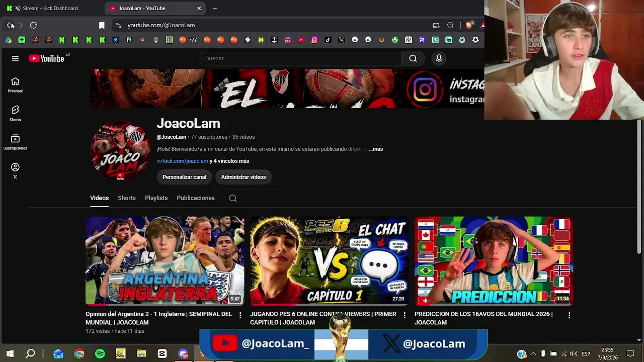Play the PES 6 El Chat Capítulo 1 thumbnail

click(329, 261)
